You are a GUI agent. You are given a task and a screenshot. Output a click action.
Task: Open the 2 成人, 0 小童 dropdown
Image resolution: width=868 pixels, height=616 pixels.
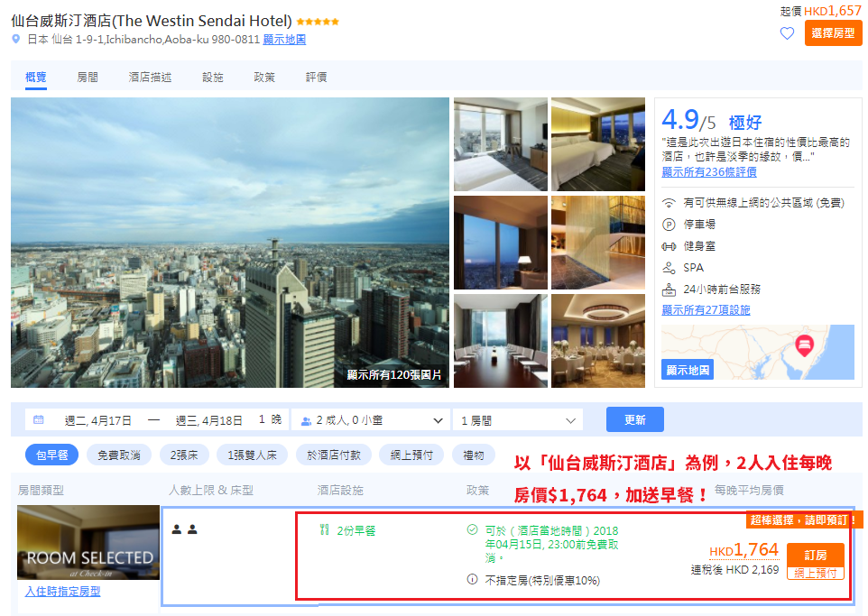371,420
